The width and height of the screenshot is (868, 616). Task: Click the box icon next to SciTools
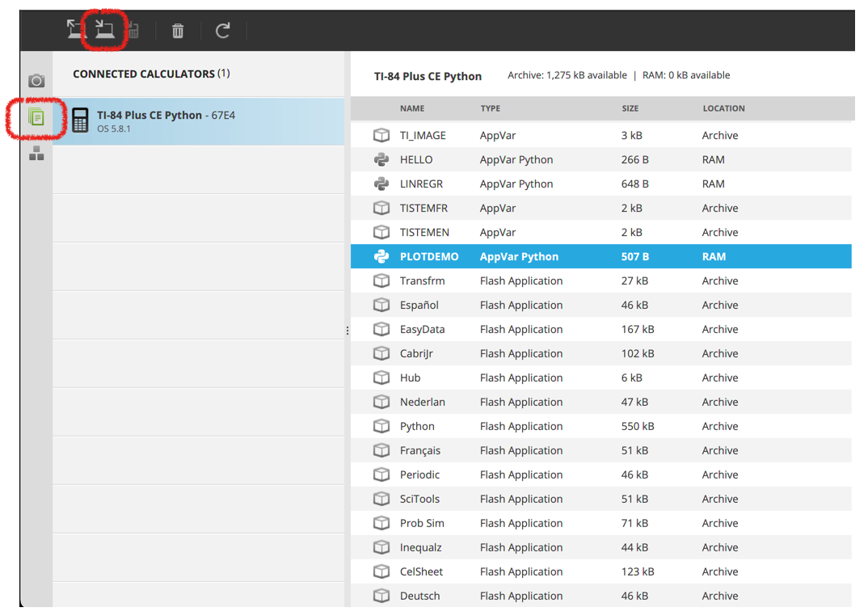381,499
